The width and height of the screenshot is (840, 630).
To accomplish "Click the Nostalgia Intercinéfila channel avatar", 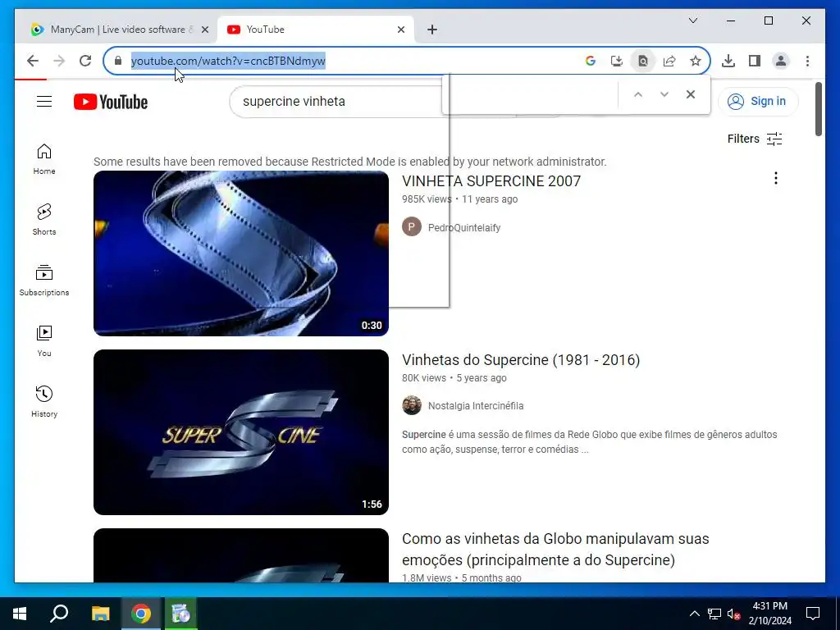I will point(412,405).
